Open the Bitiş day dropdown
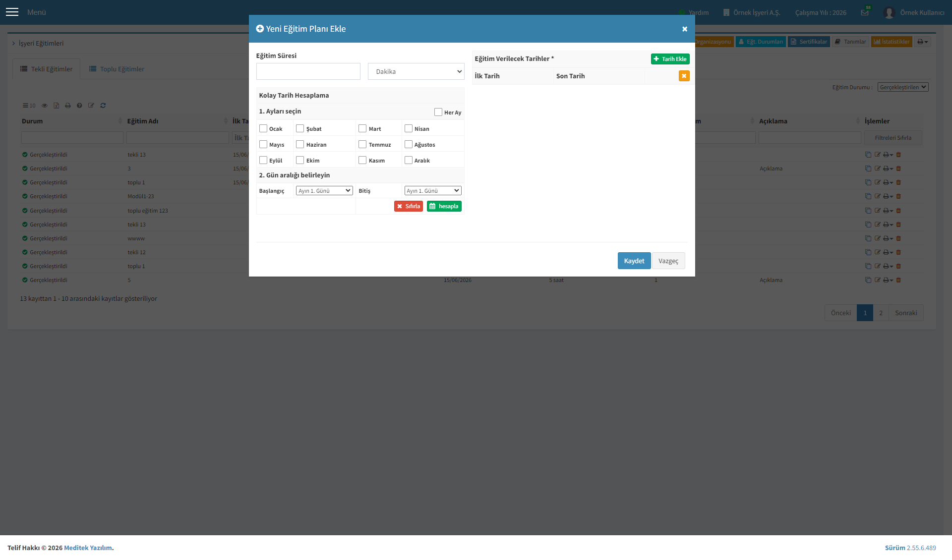The width and height of the screenshot is (952, 560). pyautogui.click(x=433, y=191)
